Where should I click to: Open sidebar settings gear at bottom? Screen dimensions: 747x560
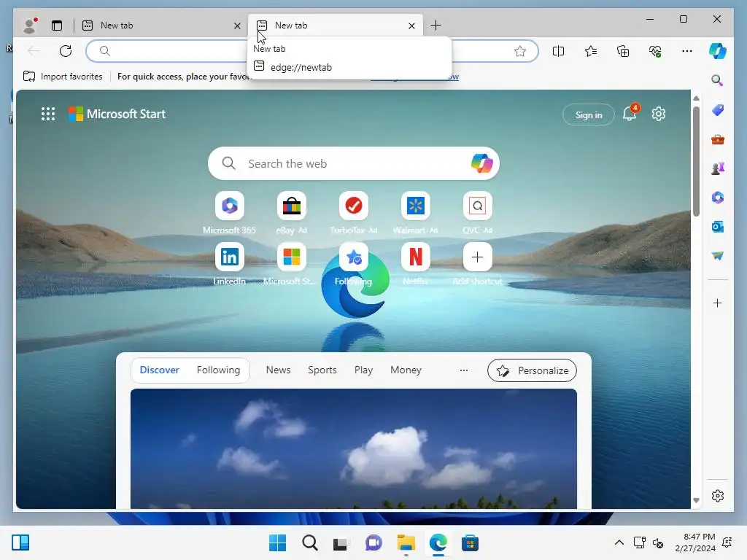[x=718, y=496]
